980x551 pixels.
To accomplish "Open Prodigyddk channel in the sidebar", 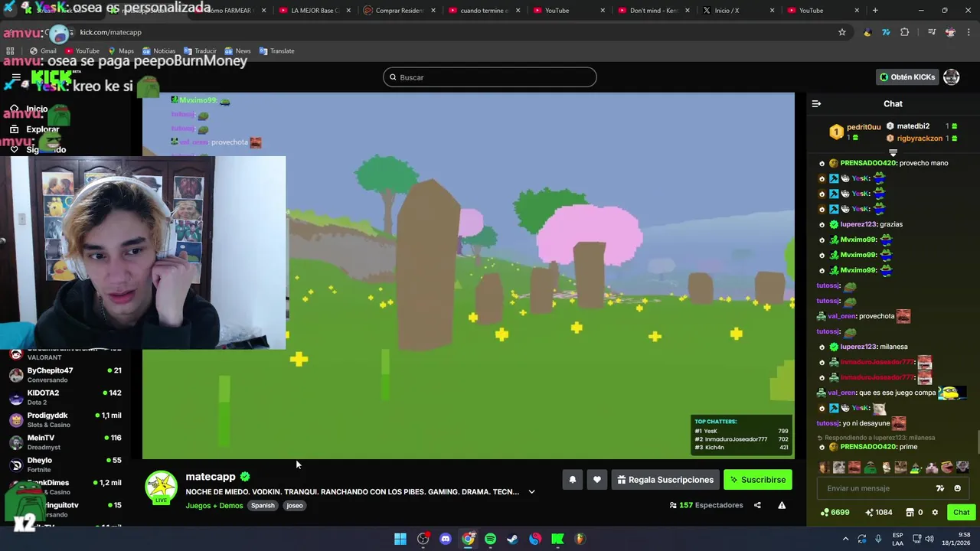I will click(65, 419).
